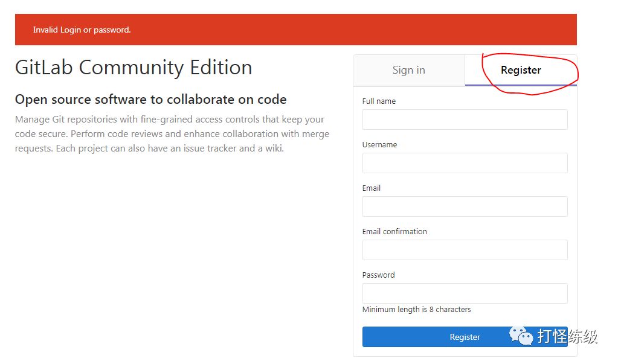Switch to the Sign in tab
The width and height of the screenshot is (618, 364).
pos(409,70)
